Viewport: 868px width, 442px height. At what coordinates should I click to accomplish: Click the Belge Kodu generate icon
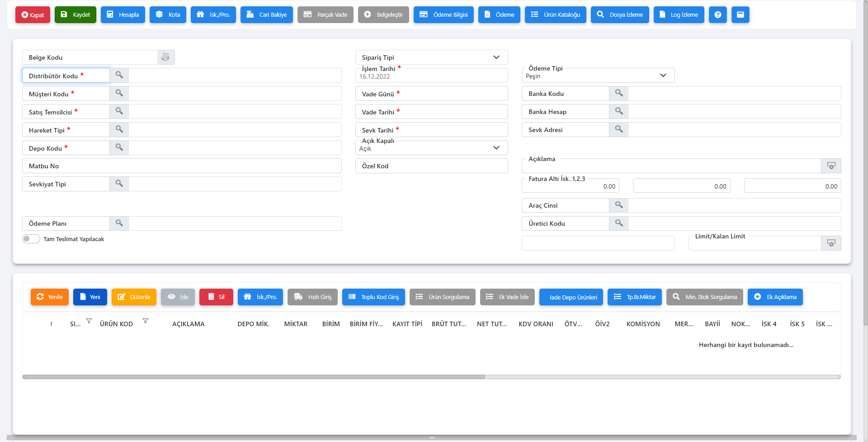tap(166, 57)
